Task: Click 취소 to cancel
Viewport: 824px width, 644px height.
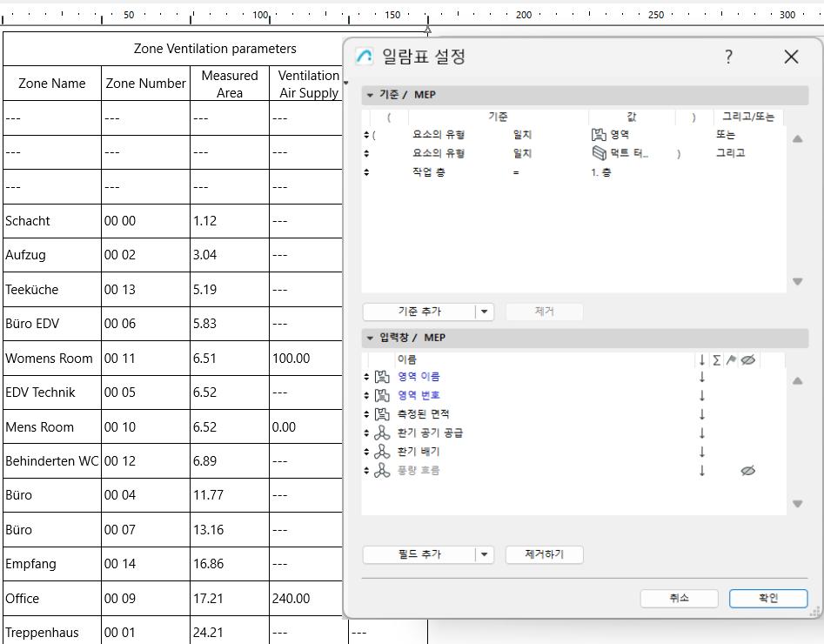Action: pos(679,598)
